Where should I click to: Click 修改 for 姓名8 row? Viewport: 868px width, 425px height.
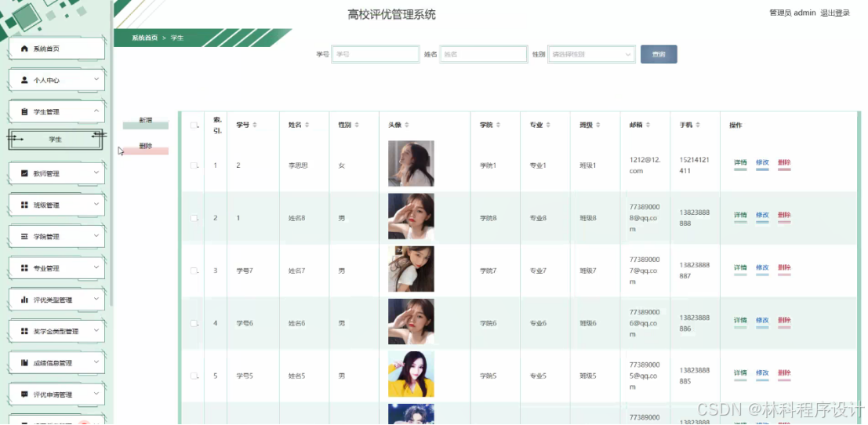762,216
